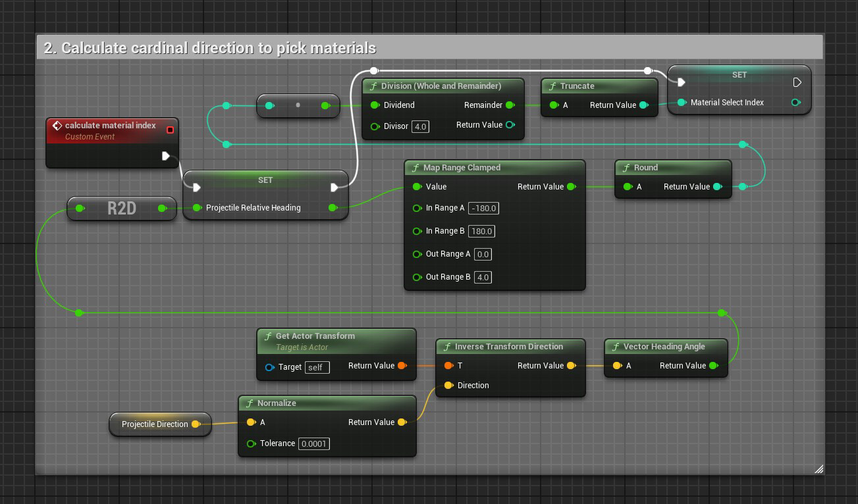Viewport: 858px width, 504px height.
Task: Edit the Out Range A value 0.0
Action: (x=483, y=254)
